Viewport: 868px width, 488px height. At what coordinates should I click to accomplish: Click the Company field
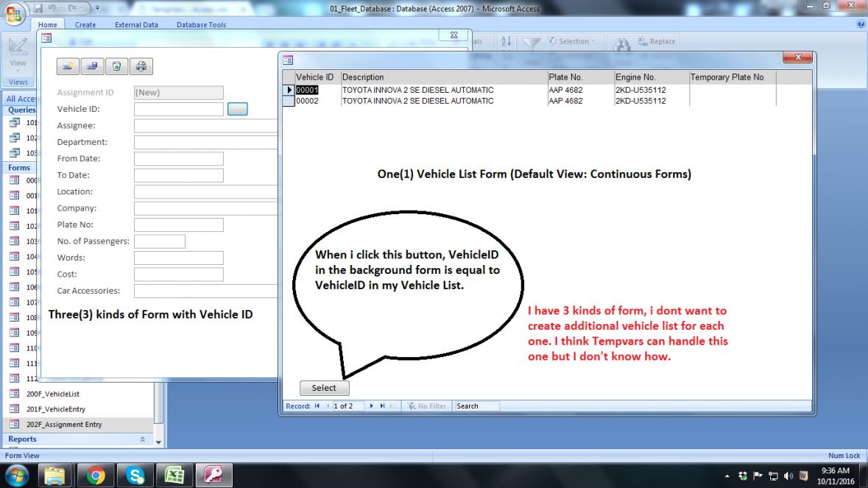(206, 208)
